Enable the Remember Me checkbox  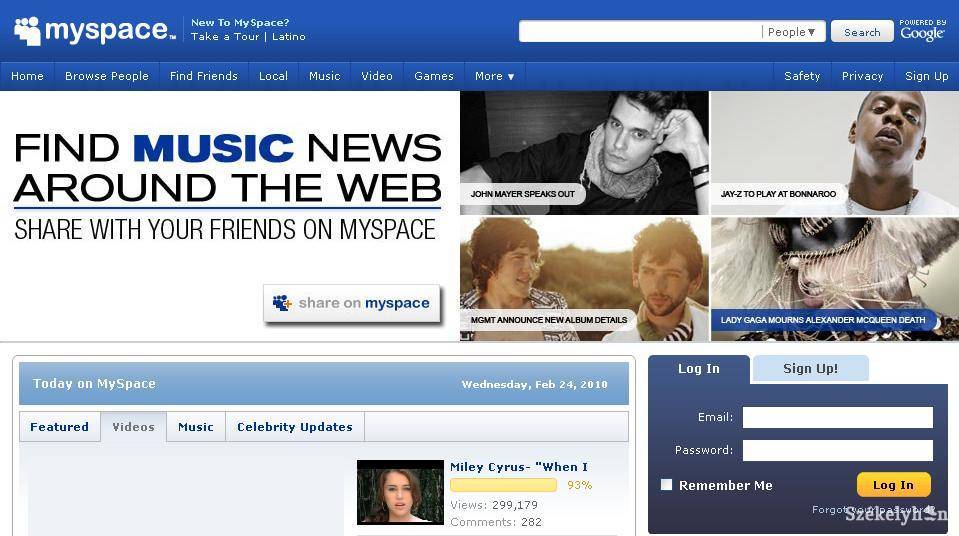pyautogui.click(x=666, y=485)
